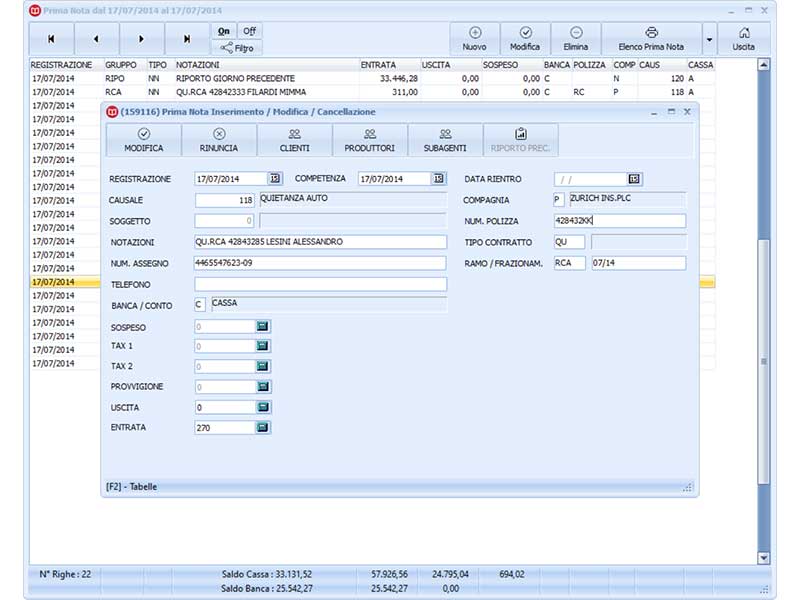Open Filtro filter options
This screenshot has height=600, width=800.
237,48
